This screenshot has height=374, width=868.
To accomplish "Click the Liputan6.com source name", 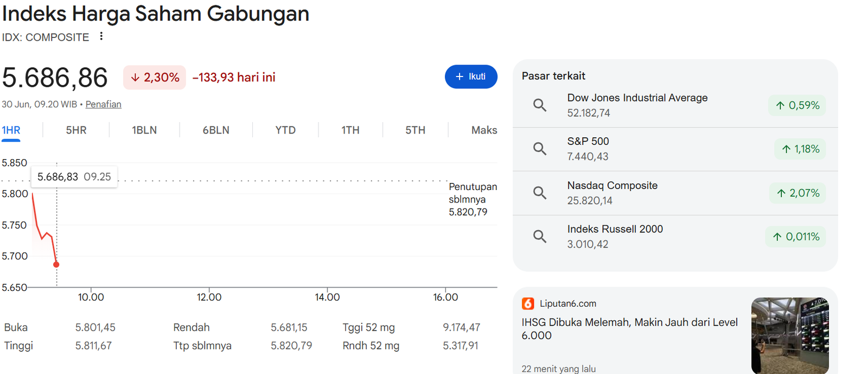I will click(x=567, y=303).
